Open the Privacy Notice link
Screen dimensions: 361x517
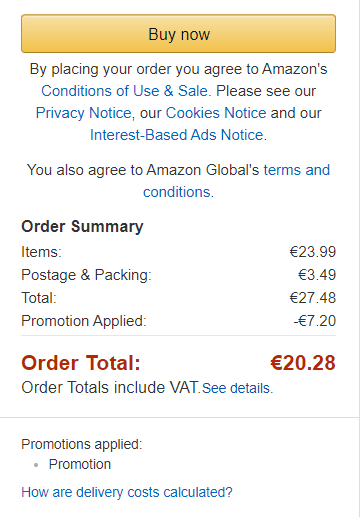(83, 113)
